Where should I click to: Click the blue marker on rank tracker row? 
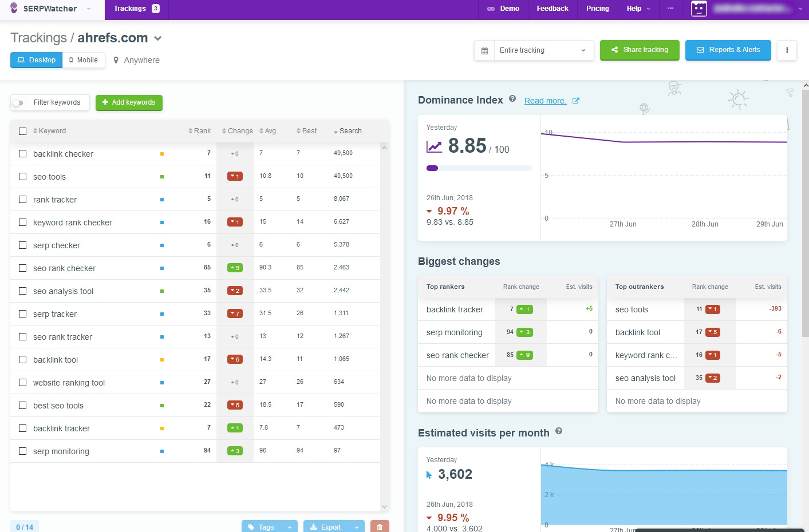pyautogui.click(x=162, y=200)
